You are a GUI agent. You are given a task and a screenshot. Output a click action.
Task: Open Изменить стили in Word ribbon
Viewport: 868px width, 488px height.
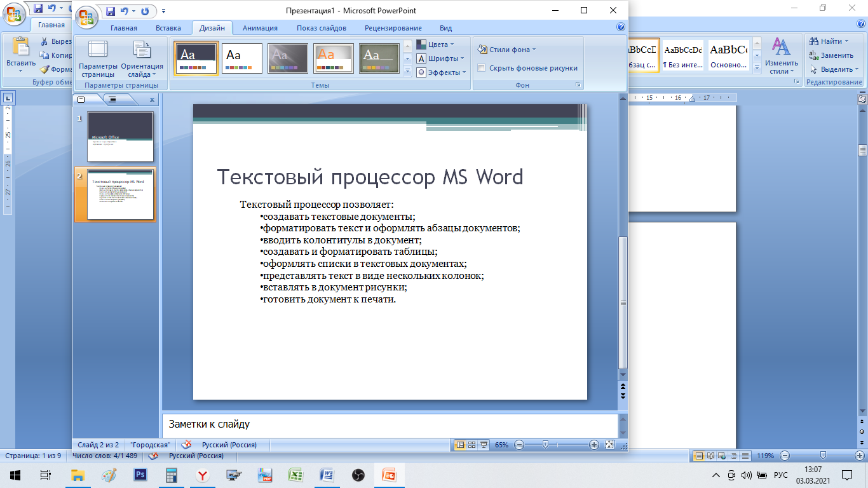(x=781, y=56)
